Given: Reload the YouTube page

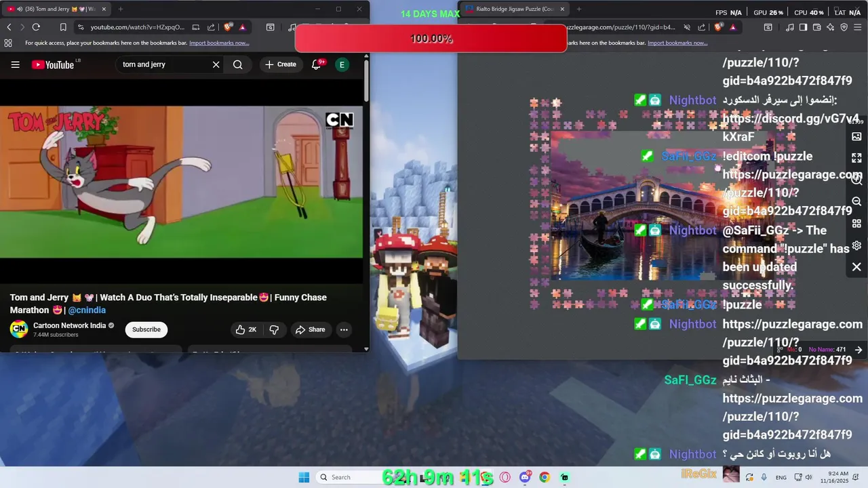Looking at the screenshot, I should pos(36,27).
